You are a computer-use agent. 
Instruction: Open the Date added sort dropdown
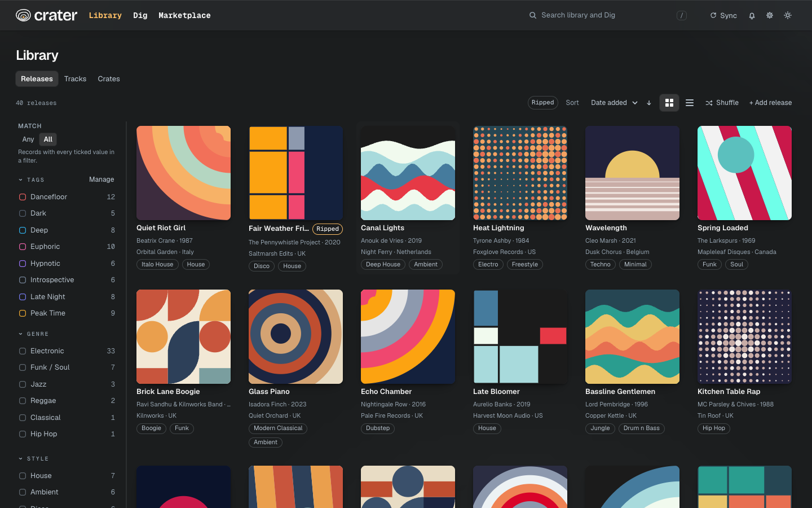click(614, 103)
